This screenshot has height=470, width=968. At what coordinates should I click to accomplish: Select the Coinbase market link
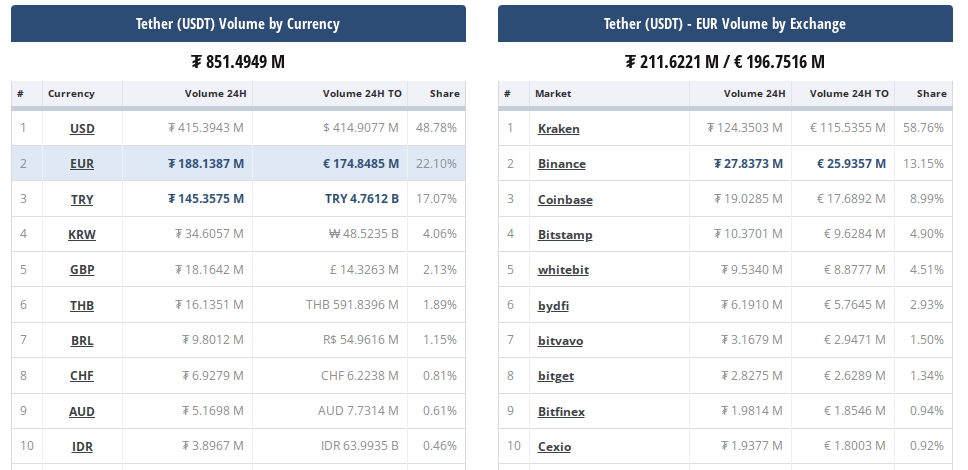[x=565, y=199]
